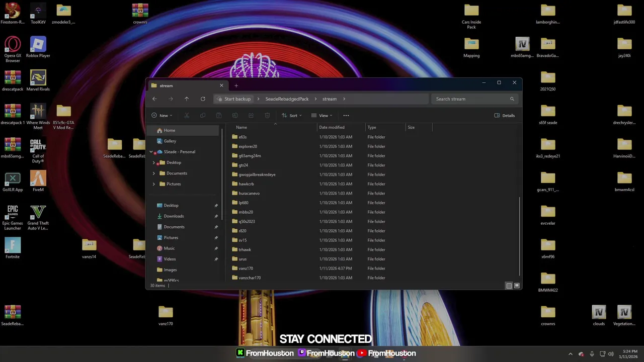The height and width of the screenshot is (362, 644).
Task: Click the magnifier icon in search box
Action: pyautogui.click(x=512, y=99)
